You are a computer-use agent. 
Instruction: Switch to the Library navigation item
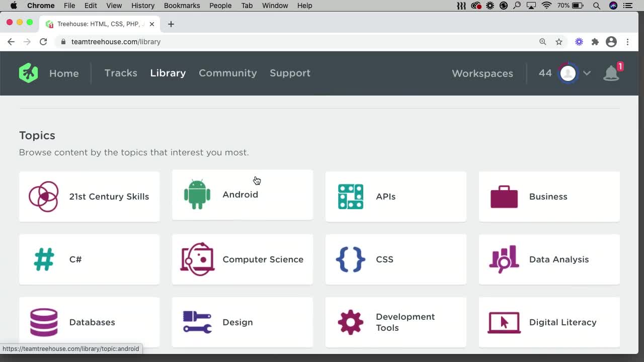168,73
